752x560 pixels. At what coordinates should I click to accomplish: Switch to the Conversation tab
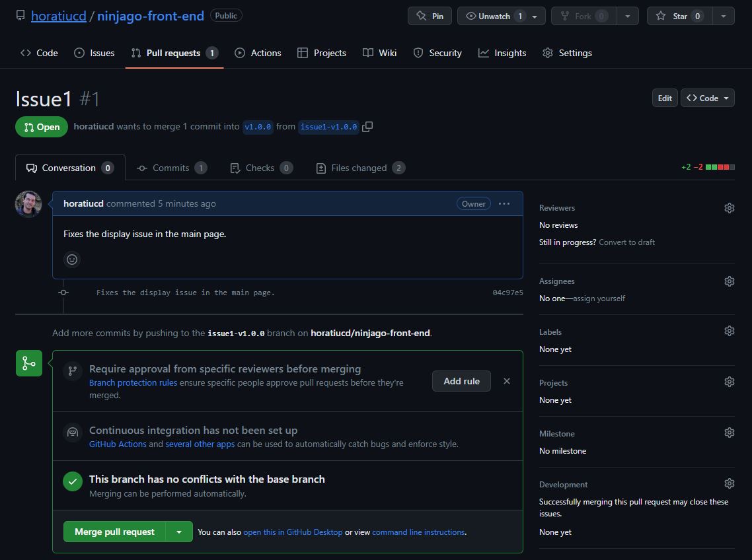pos(70,168)
